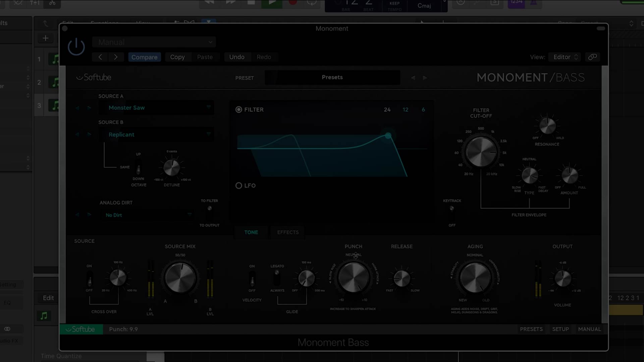The width and height of the screenshot is (644, 362).
Task: Toggle the Velocity on/off switch
Action: (252, 278)
